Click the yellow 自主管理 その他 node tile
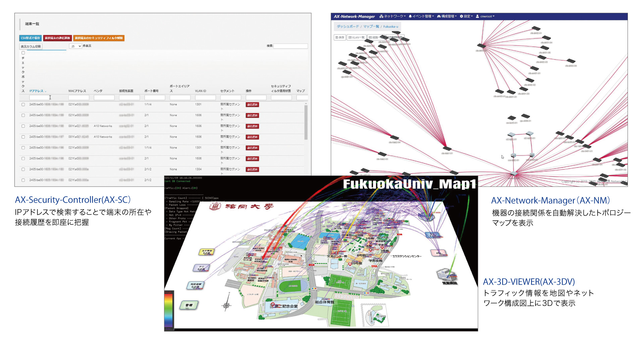This screenshot has height=341, width=644. tap(207, 252)
